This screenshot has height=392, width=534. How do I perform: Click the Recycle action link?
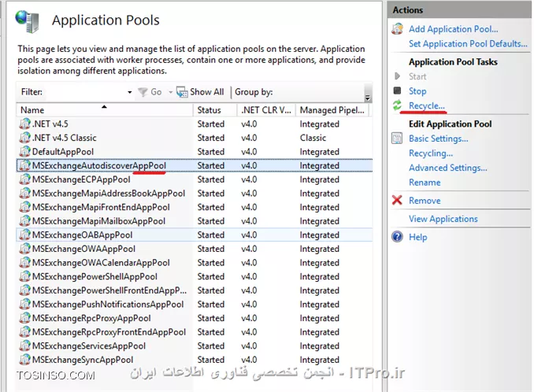point(427,105)
